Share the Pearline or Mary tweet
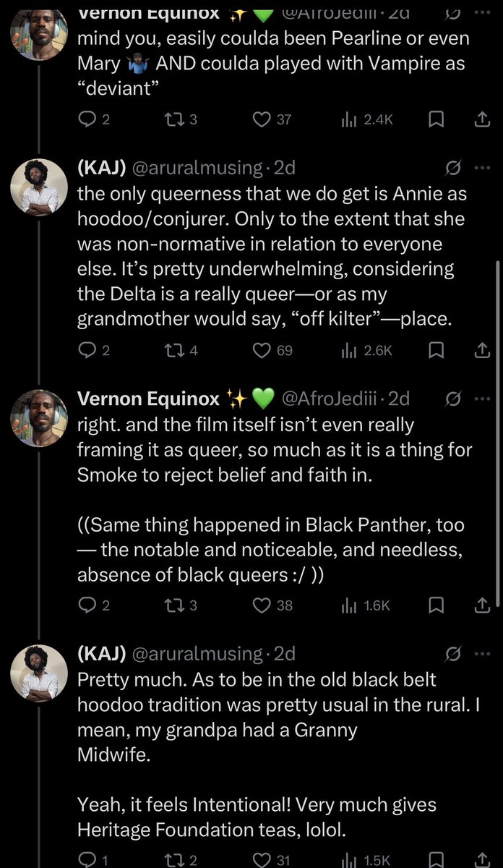 (482, 119)
